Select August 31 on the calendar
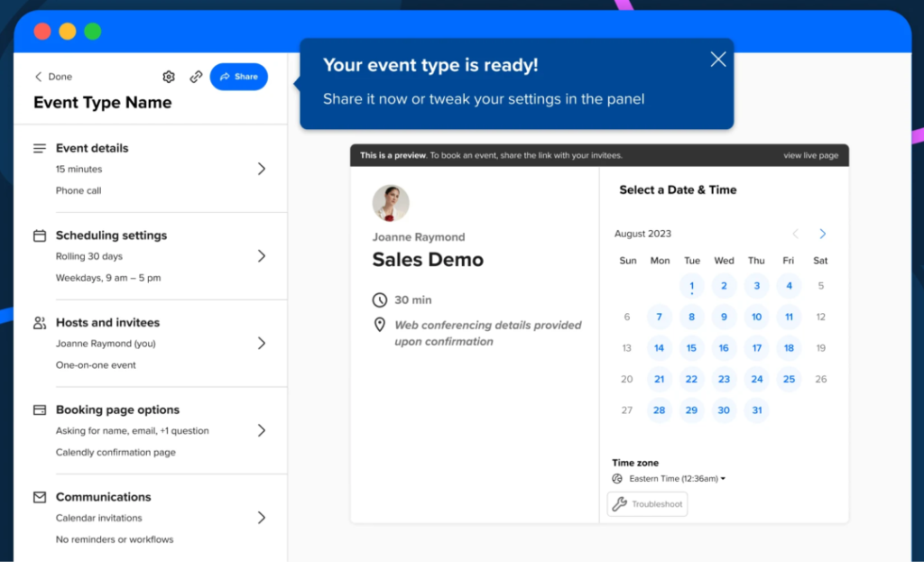The width and height of the screenshot is (924, 562). click(x=757, y=410)
